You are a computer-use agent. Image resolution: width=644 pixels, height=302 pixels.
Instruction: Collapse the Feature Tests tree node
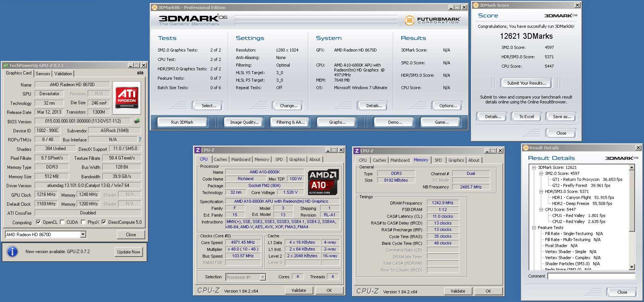(x=534, y=228)
